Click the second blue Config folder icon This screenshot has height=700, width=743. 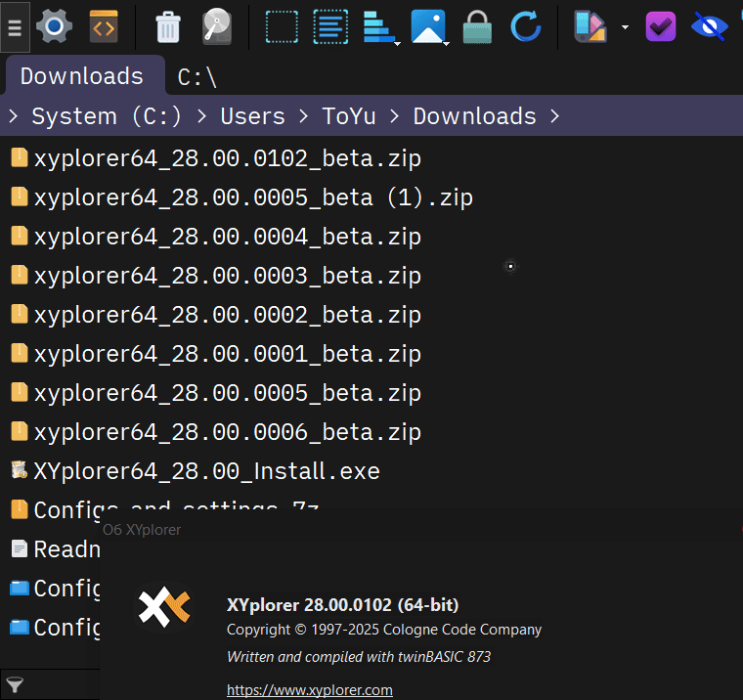(19, 627)
